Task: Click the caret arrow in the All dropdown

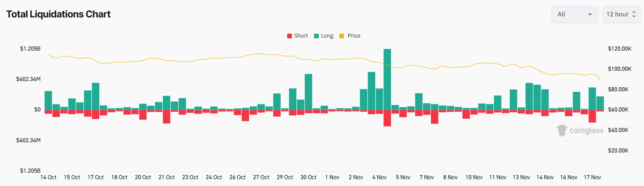Action: (x=590, y=14)
